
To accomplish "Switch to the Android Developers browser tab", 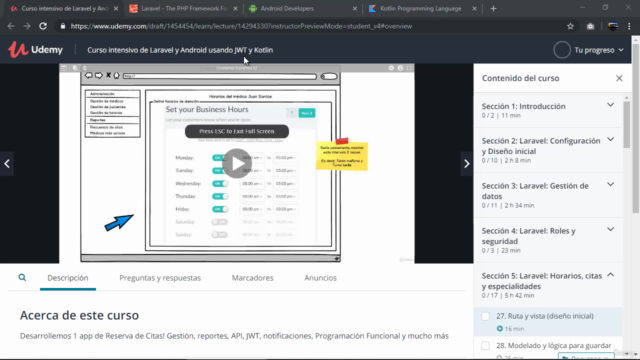I will click(302, 9).
